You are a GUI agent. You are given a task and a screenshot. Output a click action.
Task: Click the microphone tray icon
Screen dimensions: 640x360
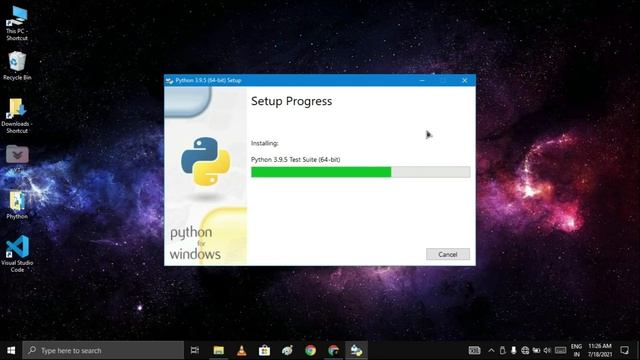pyautogui.click(x=513, y=351)
